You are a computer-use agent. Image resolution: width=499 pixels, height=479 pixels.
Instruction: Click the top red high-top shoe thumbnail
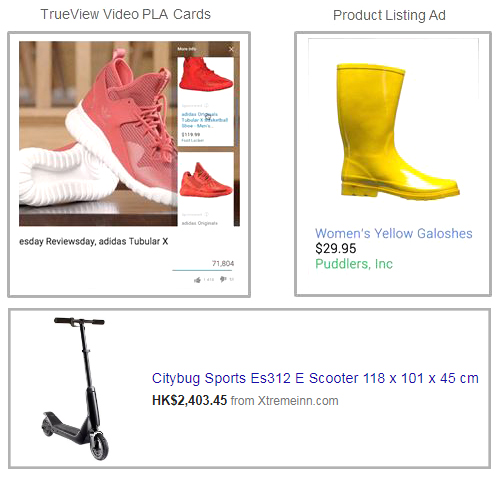(206, 74)
